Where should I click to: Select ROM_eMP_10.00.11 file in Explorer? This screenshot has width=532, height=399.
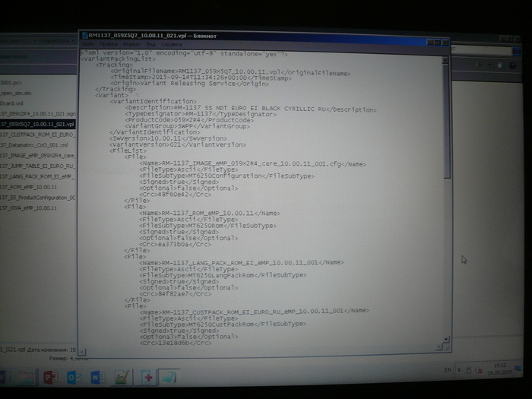coord(29,187)
